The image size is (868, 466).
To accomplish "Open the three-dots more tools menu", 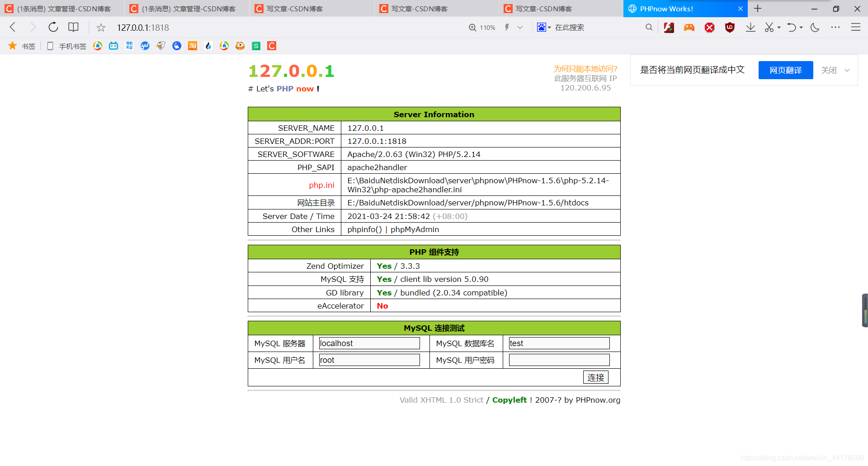I will (x=835, y=28).
